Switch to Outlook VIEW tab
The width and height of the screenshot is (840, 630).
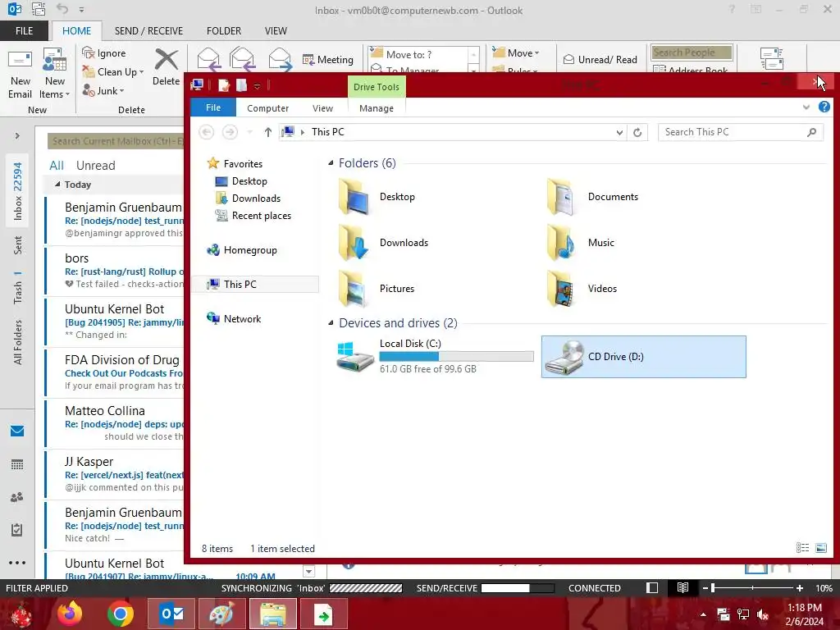(x=276, y=31)
